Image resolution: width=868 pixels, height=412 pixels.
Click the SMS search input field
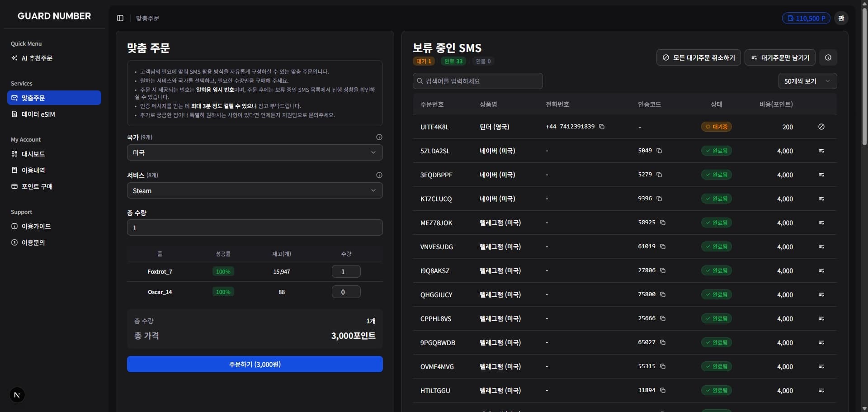coord(477,81)
